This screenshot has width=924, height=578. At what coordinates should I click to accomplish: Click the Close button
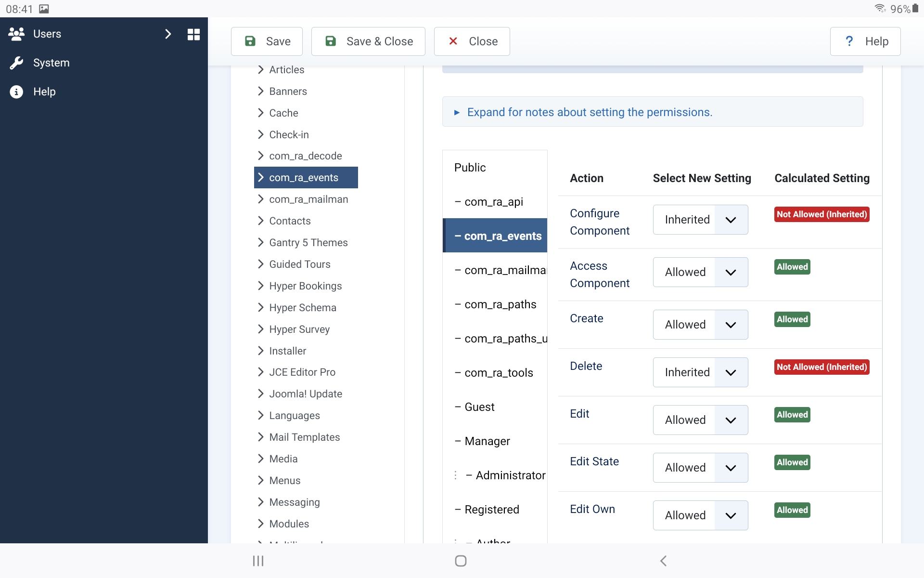[472, 41]
